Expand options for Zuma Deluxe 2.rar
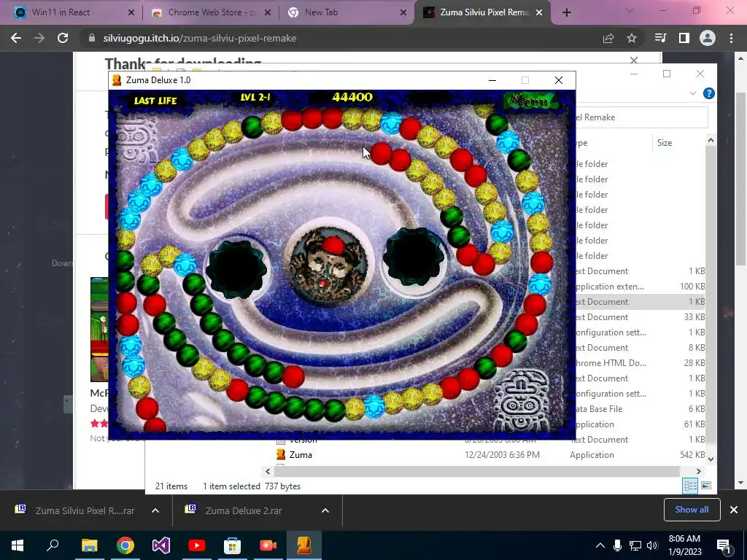The width and height of the screenshot is (747, 560). tap(325, 510)
